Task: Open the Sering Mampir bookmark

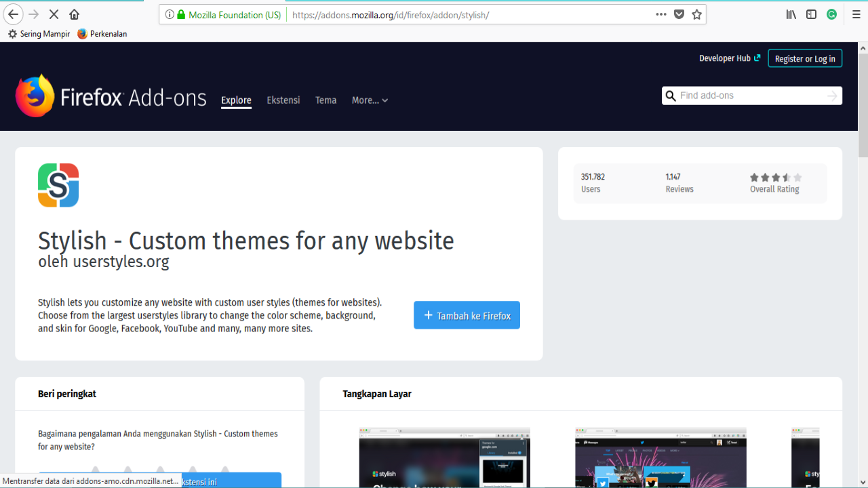Action: 39,34
